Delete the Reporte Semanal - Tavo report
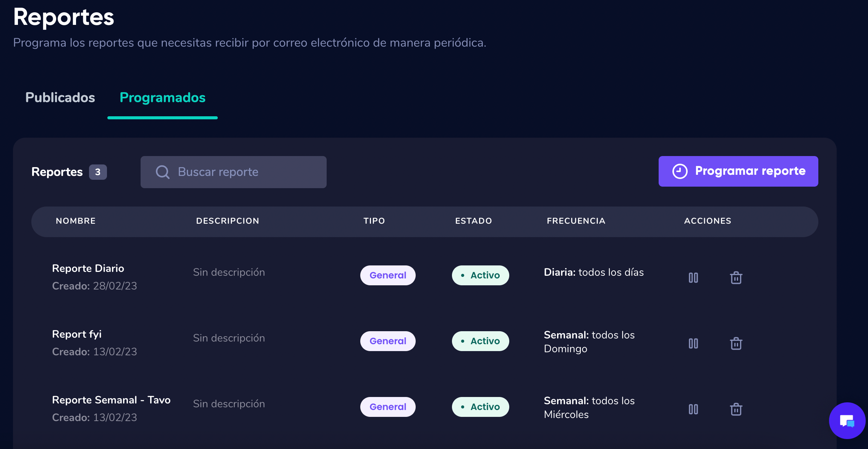 click(736, 409)
